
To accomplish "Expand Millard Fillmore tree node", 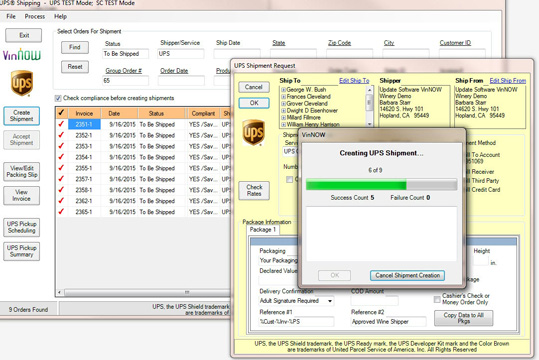I will (x=284, y=118).
